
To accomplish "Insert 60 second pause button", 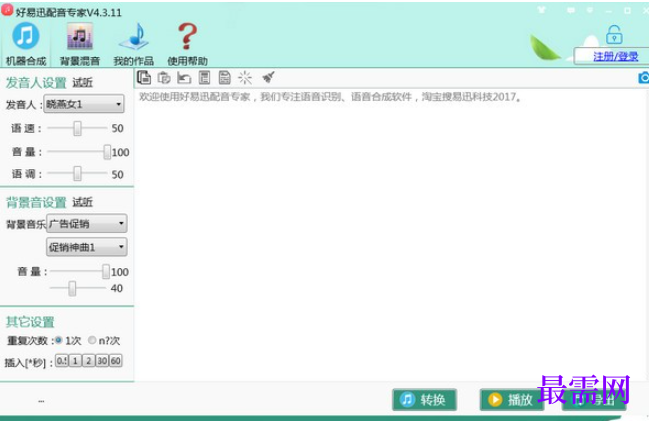I will [x=115, y=361].
